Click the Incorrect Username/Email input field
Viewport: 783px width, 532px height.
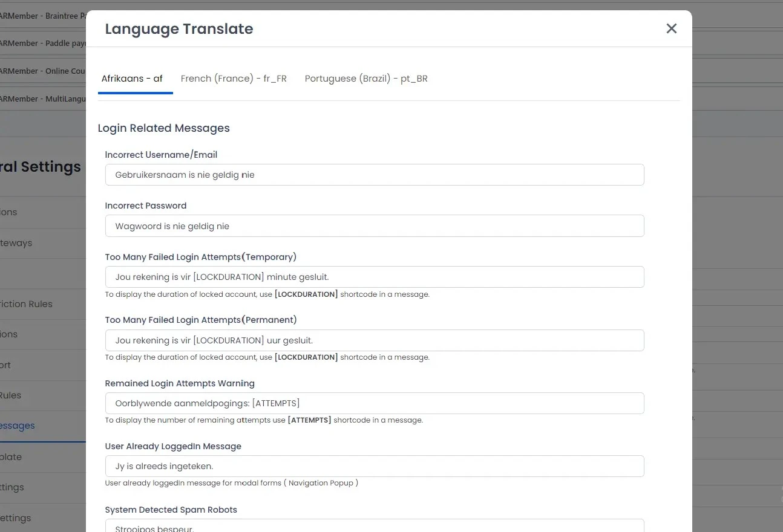(374, 175)
